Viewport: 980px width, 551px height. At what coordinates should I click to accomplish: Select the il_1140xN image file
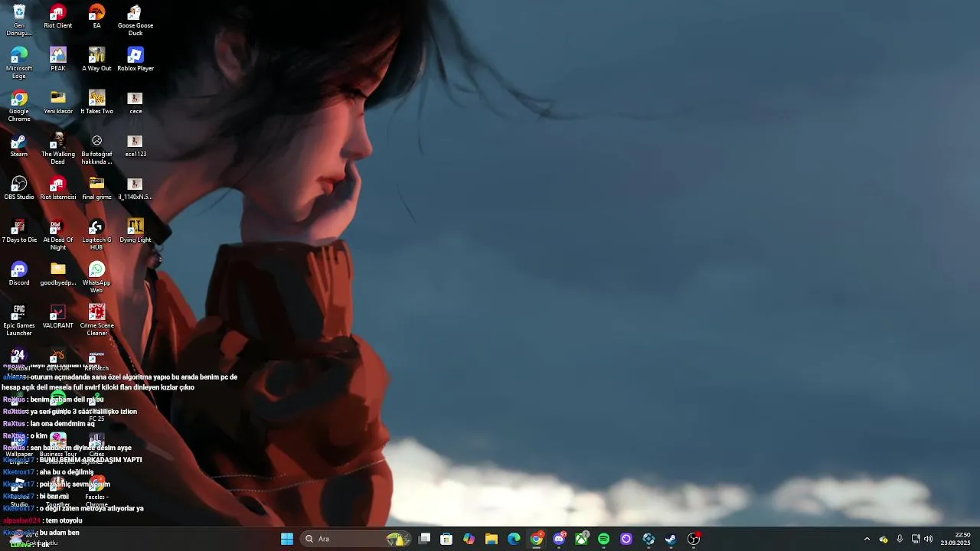pos(136,188)
